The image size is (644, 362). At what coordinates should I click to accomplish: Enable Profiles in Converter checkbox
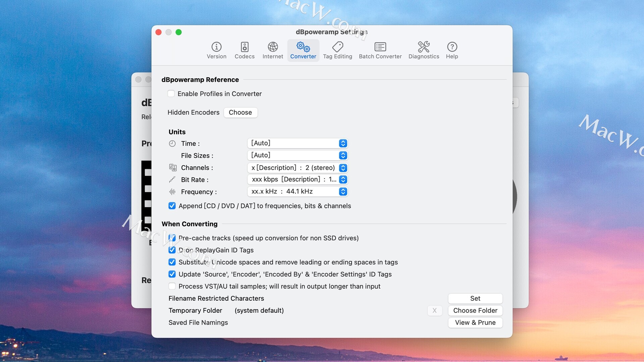pyautogui.click(x=171, y=94)
